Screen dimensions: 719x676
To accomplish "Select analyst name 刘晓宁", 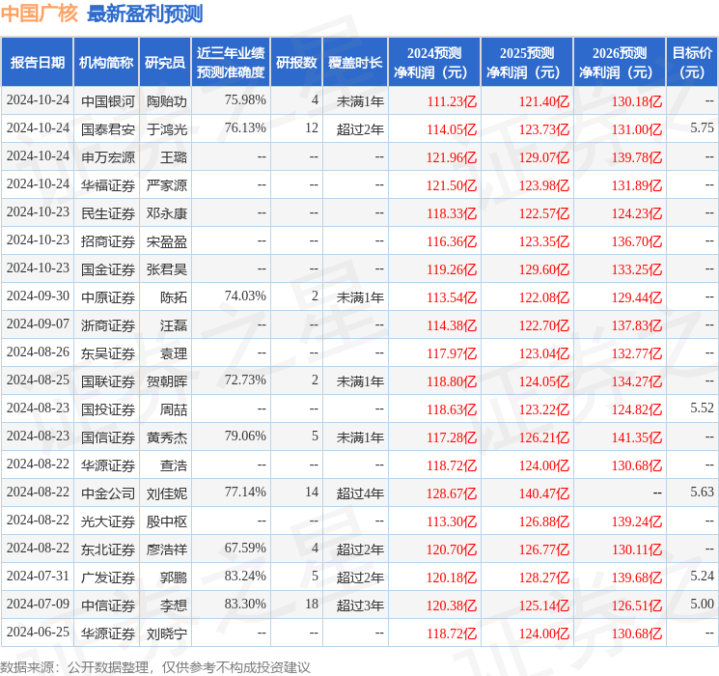I will click(x=166, y=633).
